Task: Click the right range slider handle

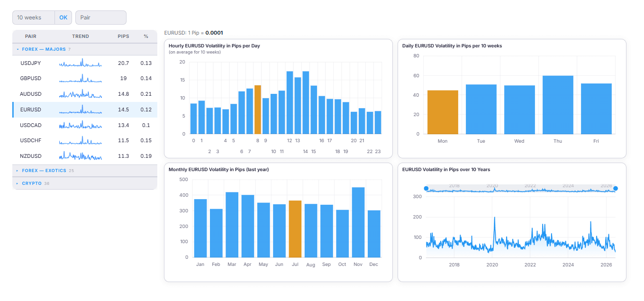Action: [616, 189]
